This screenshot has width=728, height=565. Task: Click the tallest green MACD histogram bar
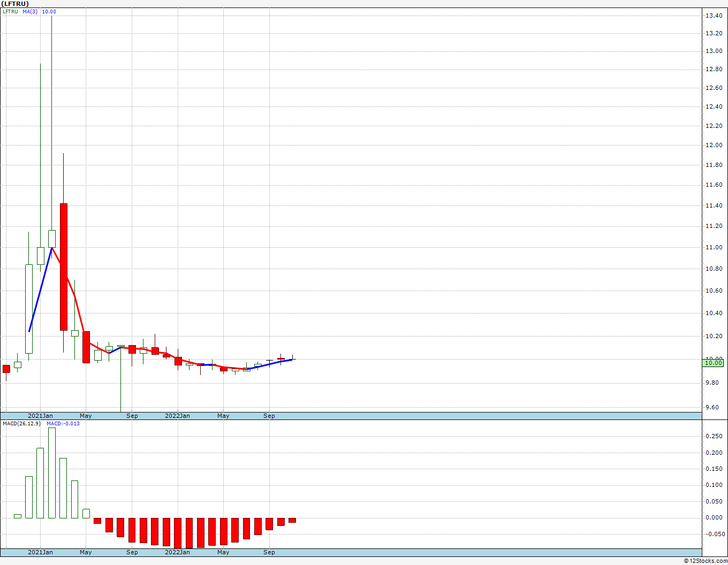pos(52,473)
